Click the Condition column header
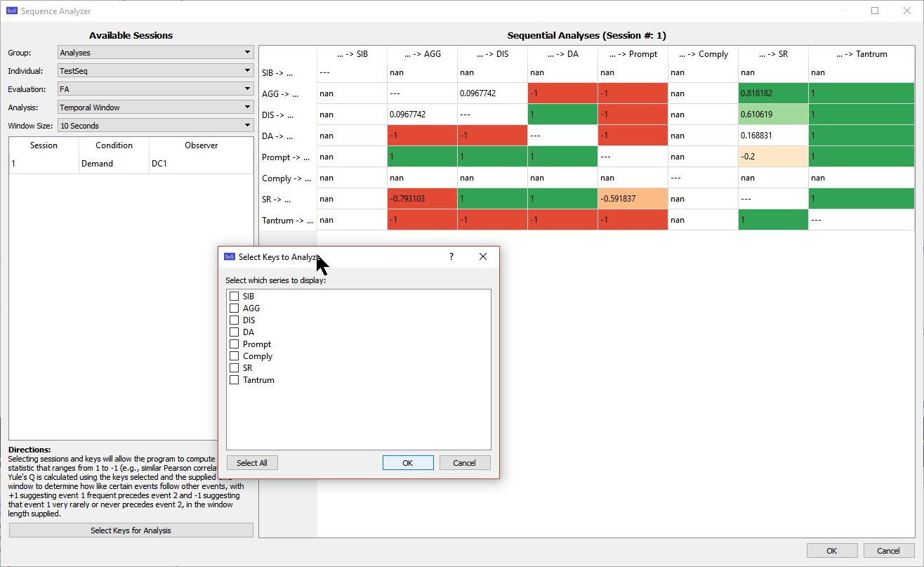 click(114, 145)
